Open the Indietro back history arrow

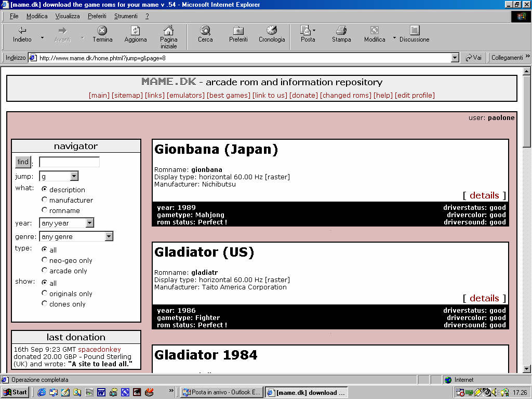pyautogui.click(x=42, y=37)
